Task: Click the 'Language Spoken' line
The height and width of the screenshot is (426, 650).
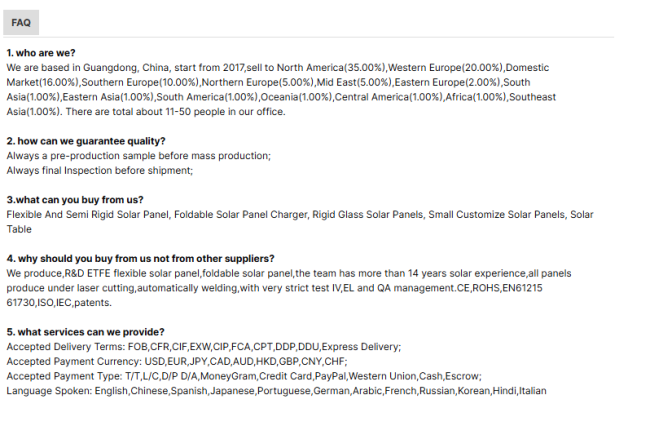Action: pyautogui.click(x=276, y=391)
